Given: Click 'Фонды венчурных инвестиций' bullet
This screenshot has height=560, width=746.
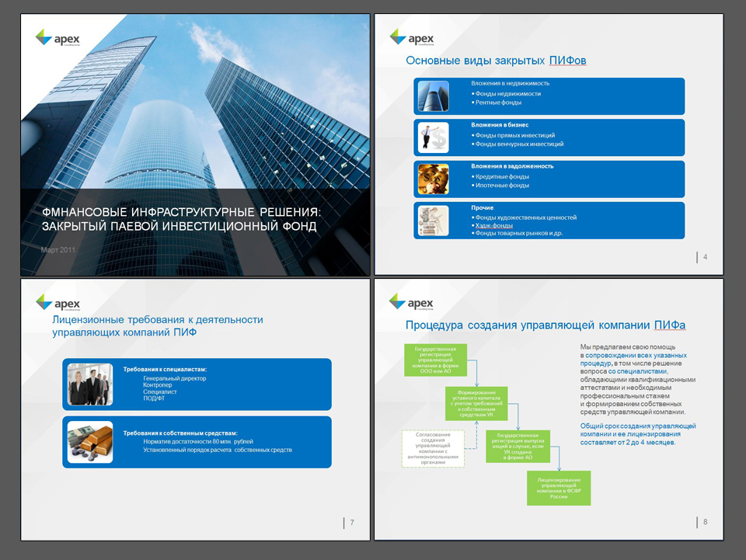Looking at the screenshot, I should (519, 144).
